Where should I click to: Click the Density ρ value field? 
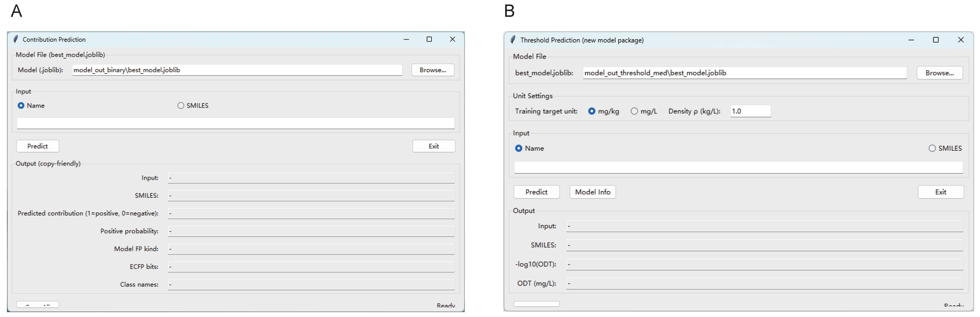click(x=750, y=111)
